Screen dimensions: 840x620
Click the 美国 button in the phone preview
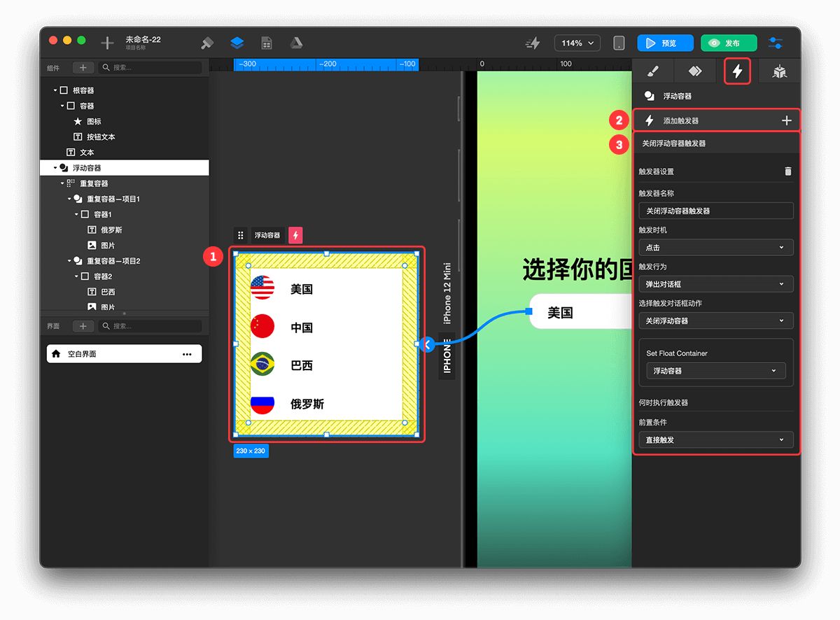click(x=581, y=312)
